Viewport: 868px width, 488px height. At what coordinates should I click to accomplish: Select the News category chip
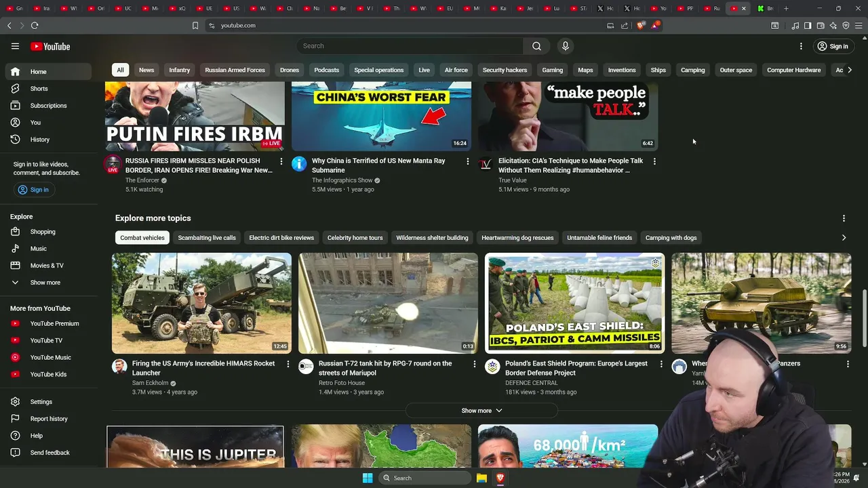coord(146,70)
